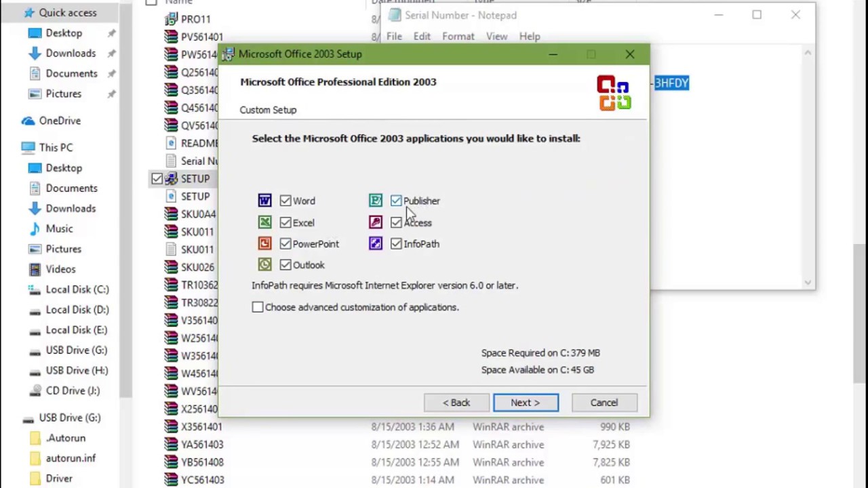Select Desktop under This PC
The image size is (868, 488).
64,167
